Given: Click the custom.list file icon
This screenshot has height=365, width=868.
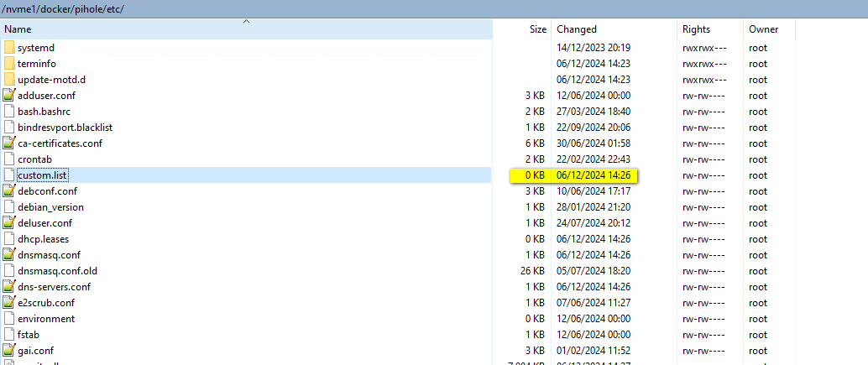Looking at the screenshot, I should [x=9, y=175].
